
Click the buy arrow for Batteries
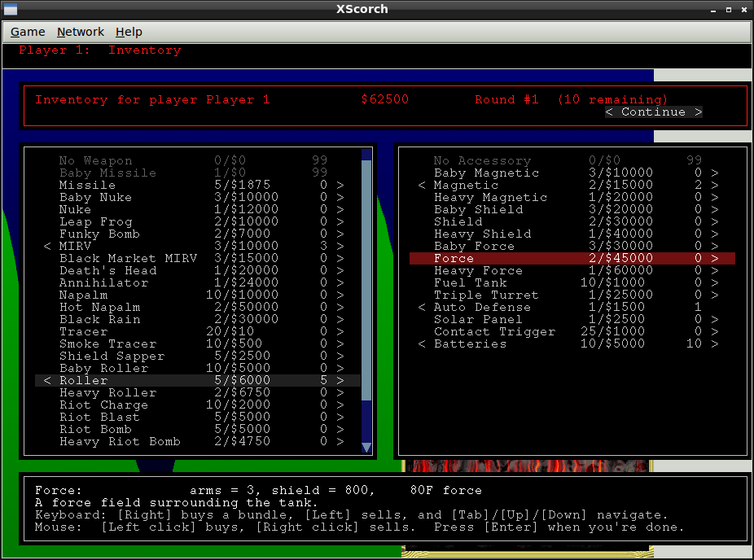pos(715,343)
